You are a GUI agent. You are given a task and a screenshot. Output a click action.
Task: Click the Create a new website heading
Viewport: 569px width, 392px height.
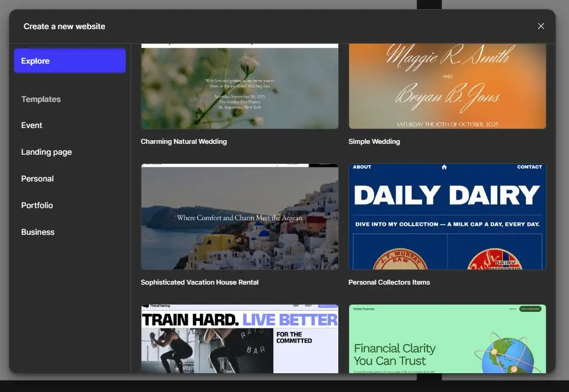coord(64,27)
